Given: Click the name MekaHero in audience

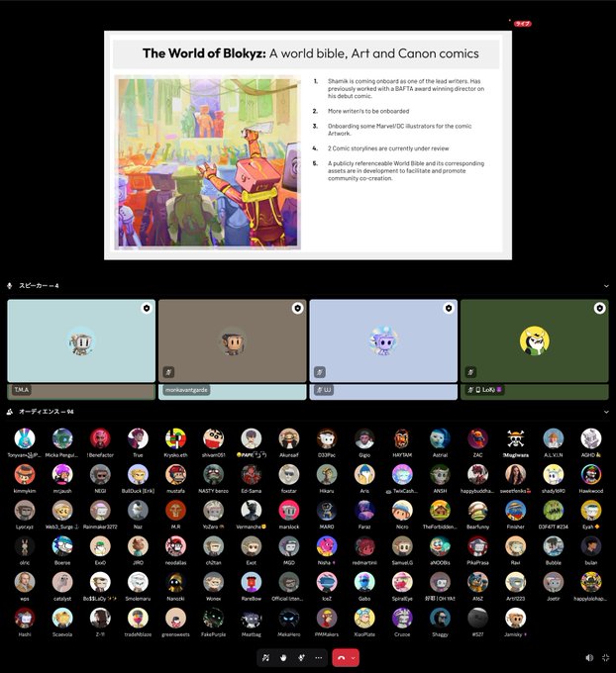Looking at the screenshot, I should pyautogui.click(x=289, y=634).
